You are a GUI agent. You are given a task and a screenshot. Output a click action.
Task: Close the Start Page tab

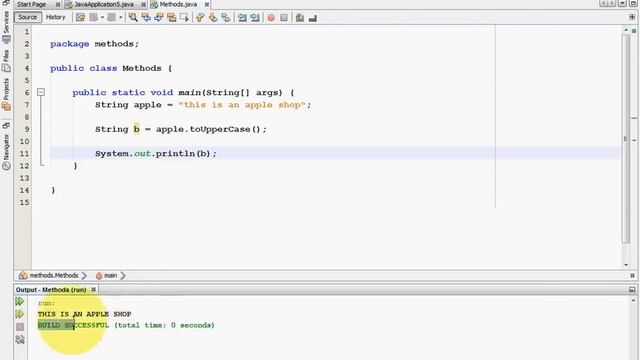pos(58,4)
